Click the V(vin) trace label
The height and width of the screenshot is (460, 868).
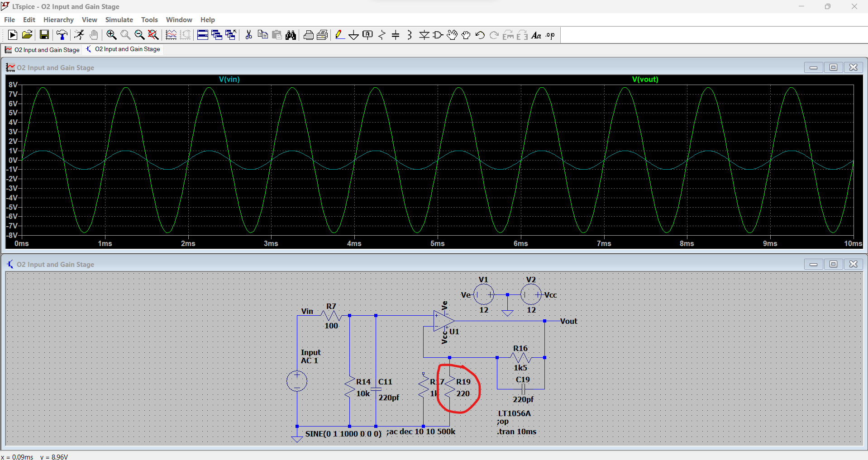point(229,79)
